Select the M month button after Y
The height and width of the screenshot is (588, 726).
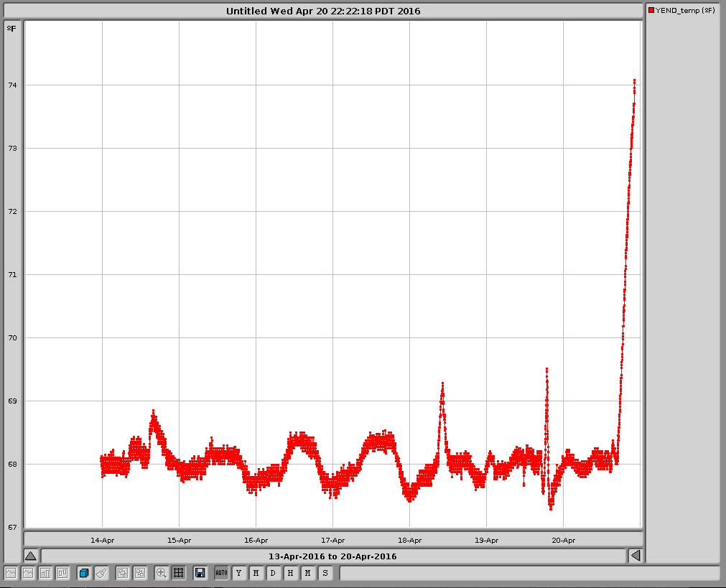pyautogui.click(x=256, y=573)
